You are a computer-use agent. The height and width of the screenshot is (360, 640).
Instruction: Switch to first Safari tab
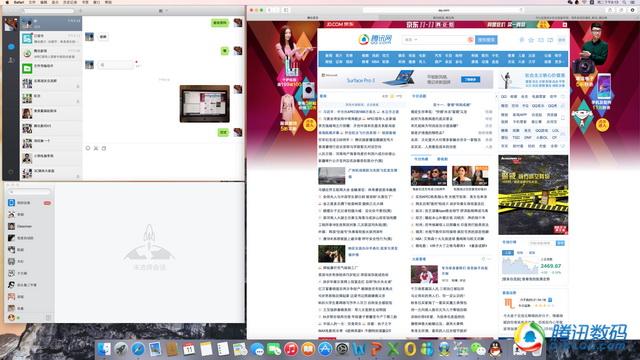tap(313, 18)
